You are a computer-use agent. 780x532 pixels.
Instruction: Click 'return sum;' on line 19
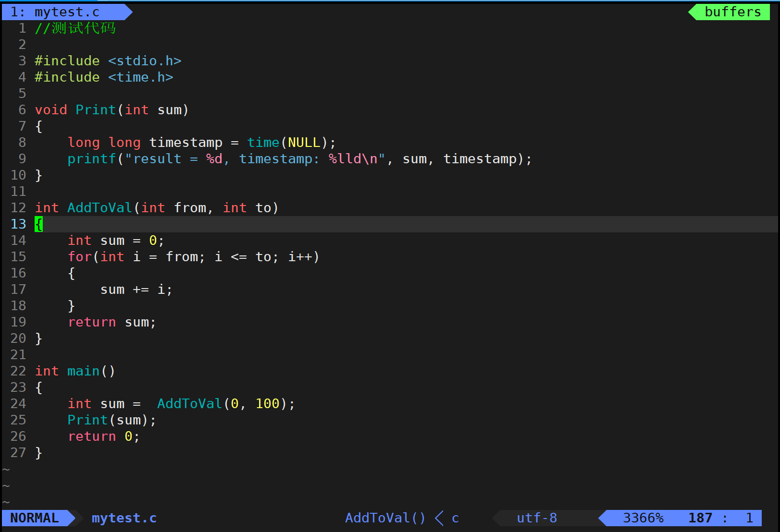coord(112,322)
